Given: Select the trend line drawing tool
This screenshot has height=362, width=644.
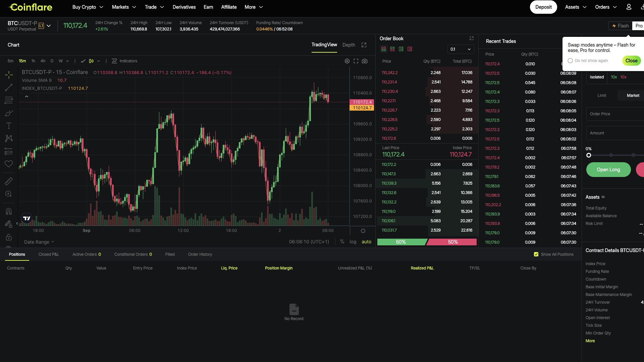Looking at the screenshot, I should (x=8, y=87).
